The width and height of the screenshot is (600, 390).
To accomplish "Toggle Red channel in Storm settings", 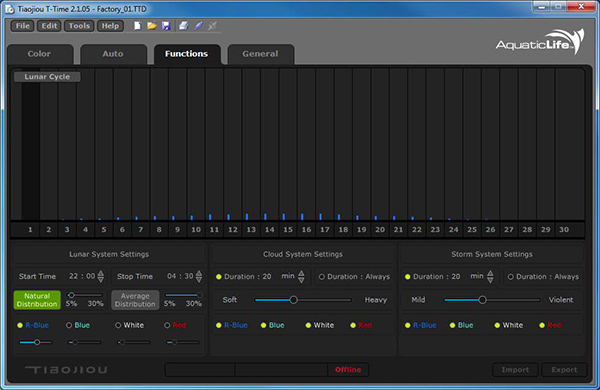I will coord(542,325).
